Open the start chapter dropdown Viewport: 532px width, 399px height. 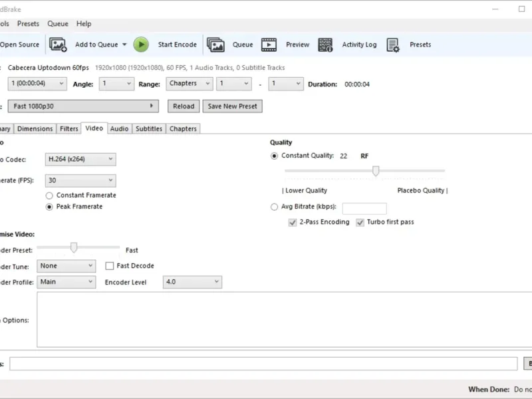[234, 84]
